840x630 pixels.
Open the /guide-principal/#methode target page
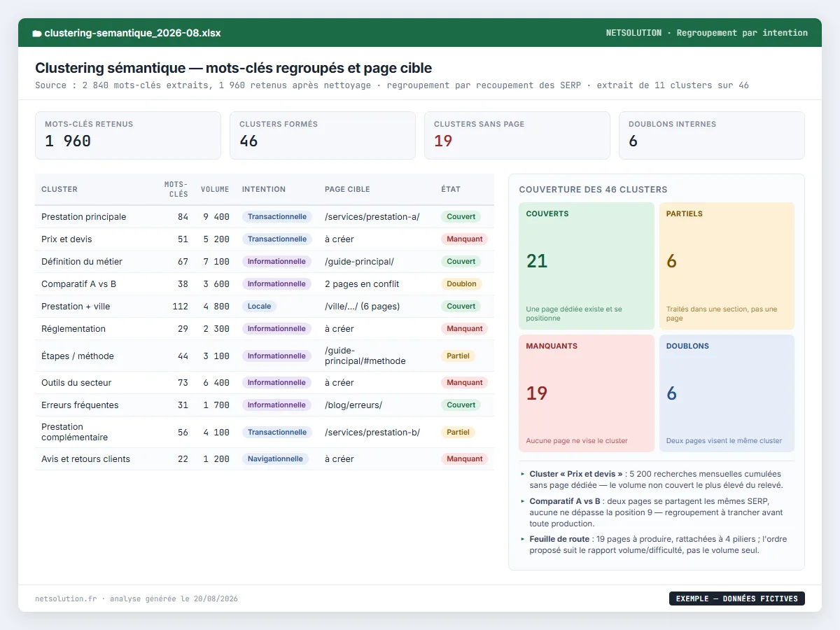click(x=365, y=356)
